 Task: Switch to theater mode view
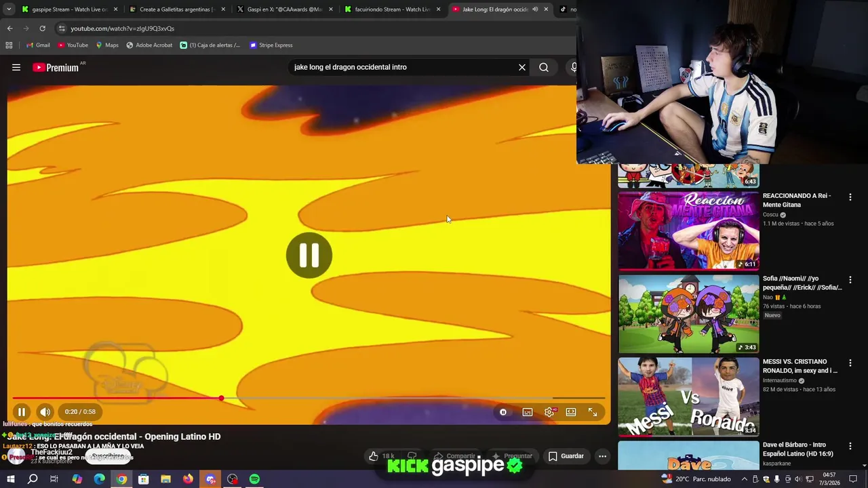[571, 412]
